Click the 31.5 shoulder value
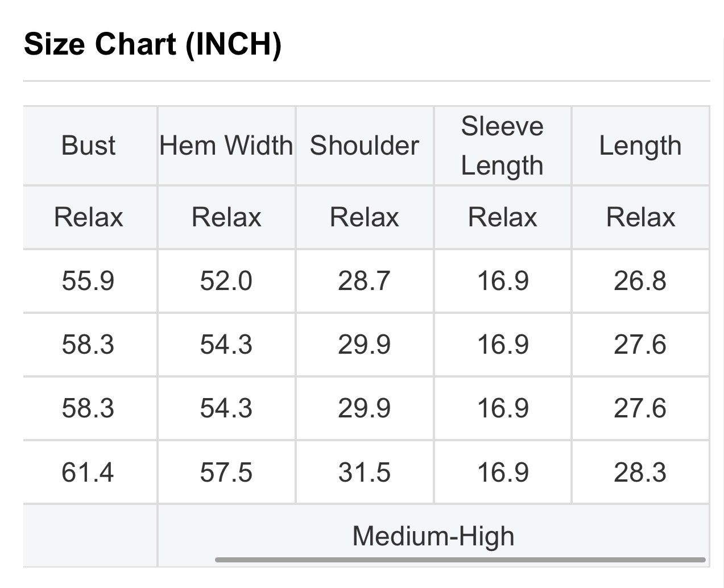Viewport: 724px width, 588px height. [365, 473]
